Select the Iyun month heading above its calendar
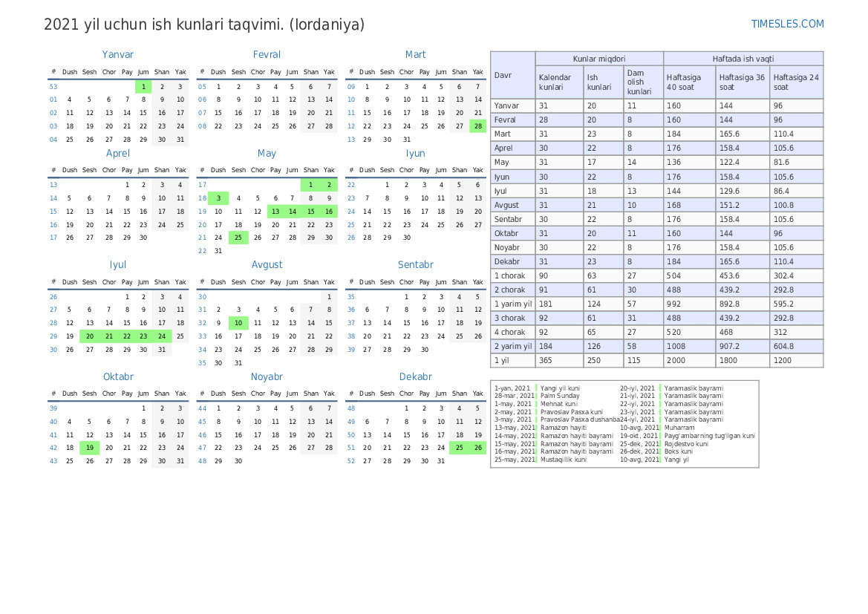The height and width of the screenshot is (614, 868). 415,154
